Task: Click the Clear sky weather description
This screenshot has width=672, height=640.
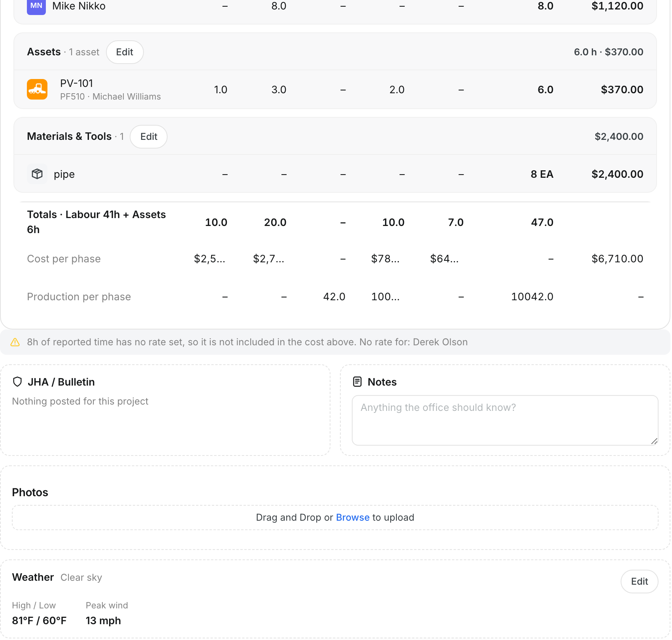Action: point(81,578)
